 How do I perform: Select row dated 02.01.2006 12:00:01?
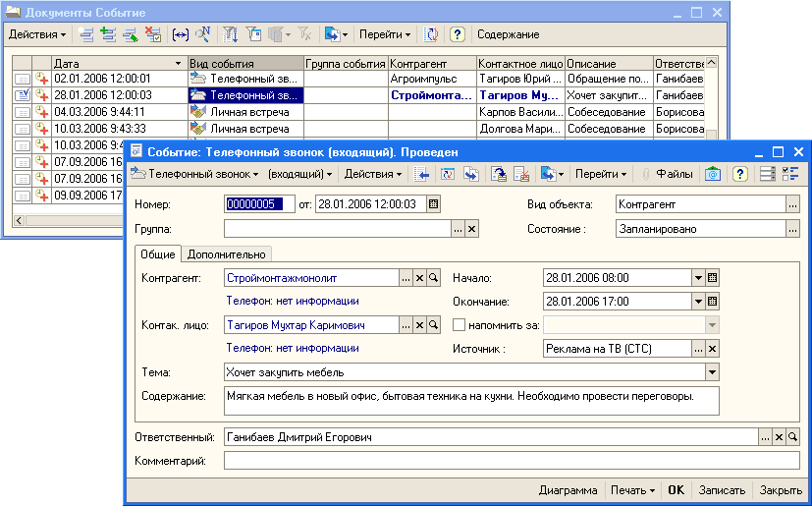click(x=357, y=79)
